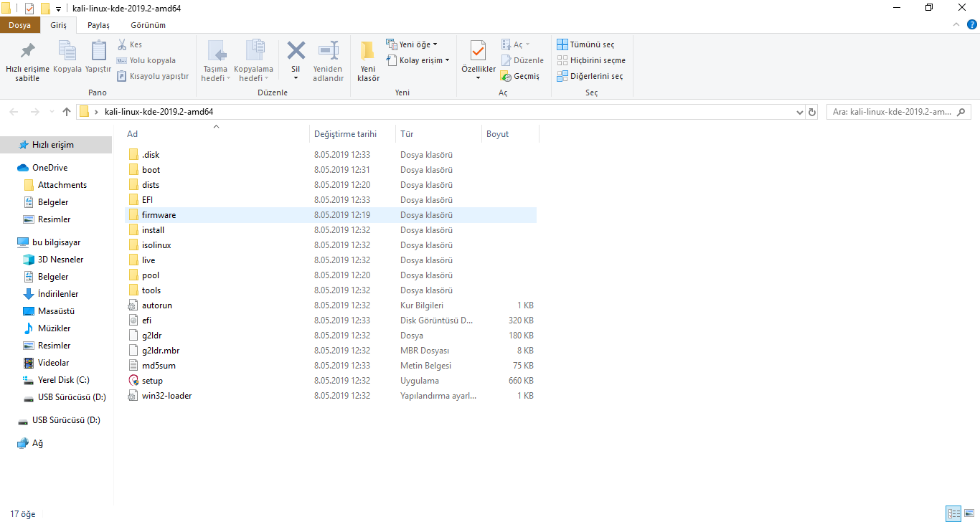Screen dimensions: 980x522
Task: Click Tümünü seç select all
Action: 585,44
